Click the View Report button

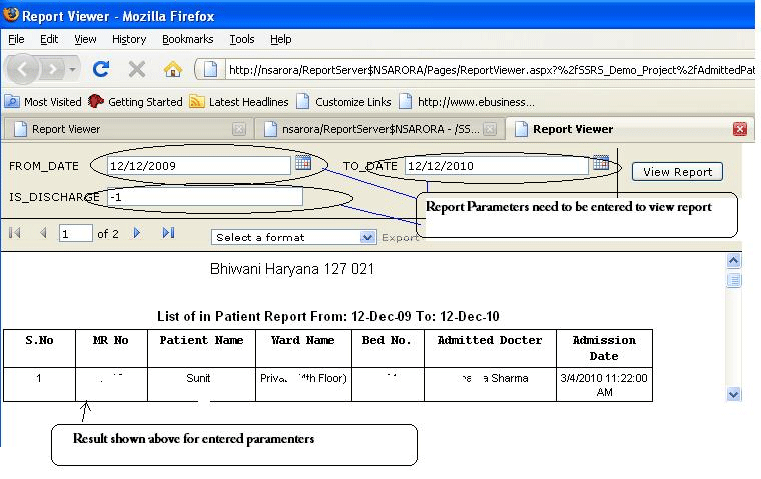[677, 172]
